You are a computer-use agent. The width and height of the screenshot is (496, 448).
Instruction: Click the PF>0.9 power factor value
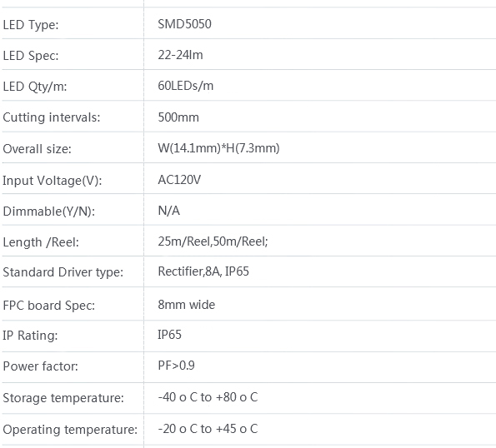(176, 366)
